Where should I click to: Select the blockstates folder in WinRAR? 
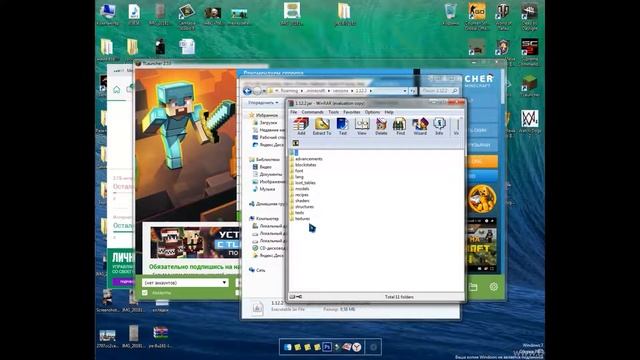[x=303, y=165]
